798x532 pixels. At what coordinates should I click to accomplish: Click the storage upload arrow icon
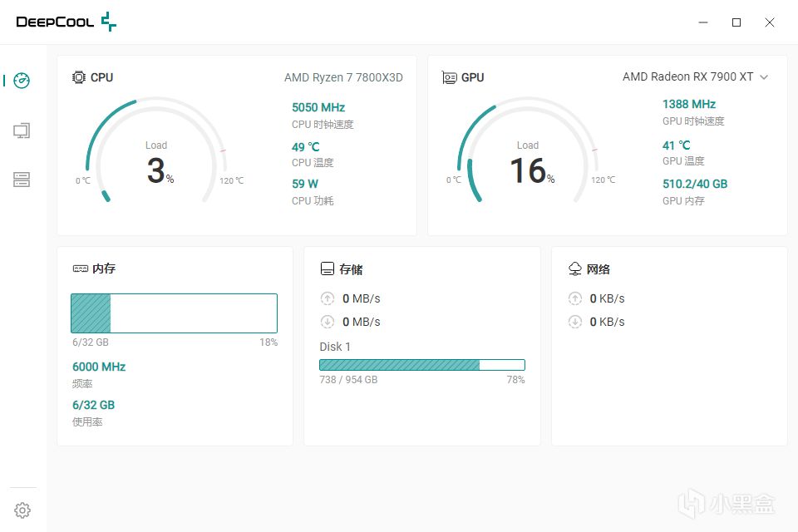click(328, 298)
